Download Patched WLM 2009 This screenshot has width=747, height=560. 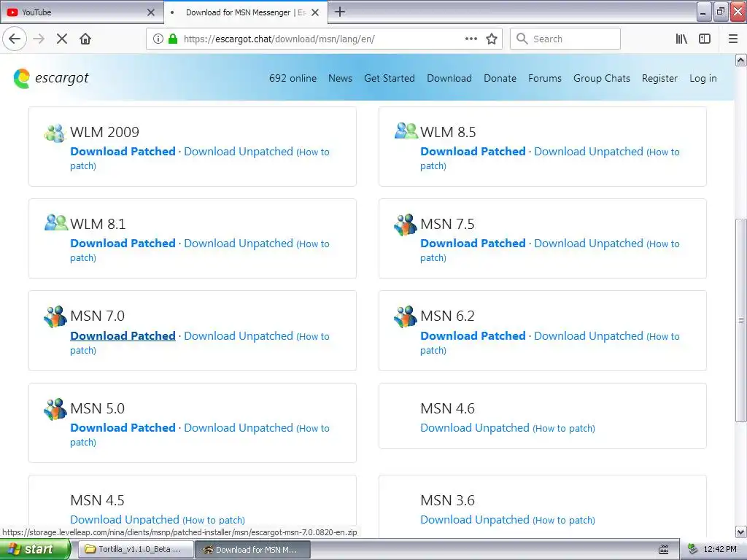click(x=123, y=152)
